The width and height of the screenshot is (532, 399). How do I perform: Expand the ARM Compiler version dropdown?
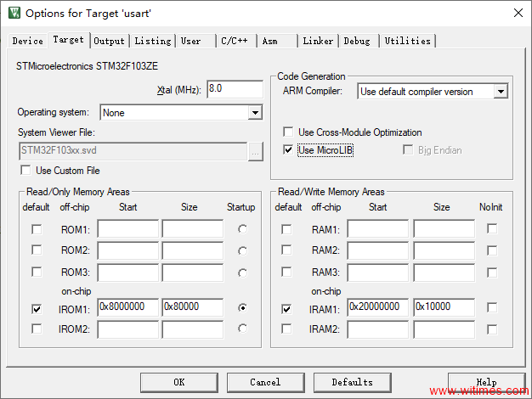click(501, 91)
